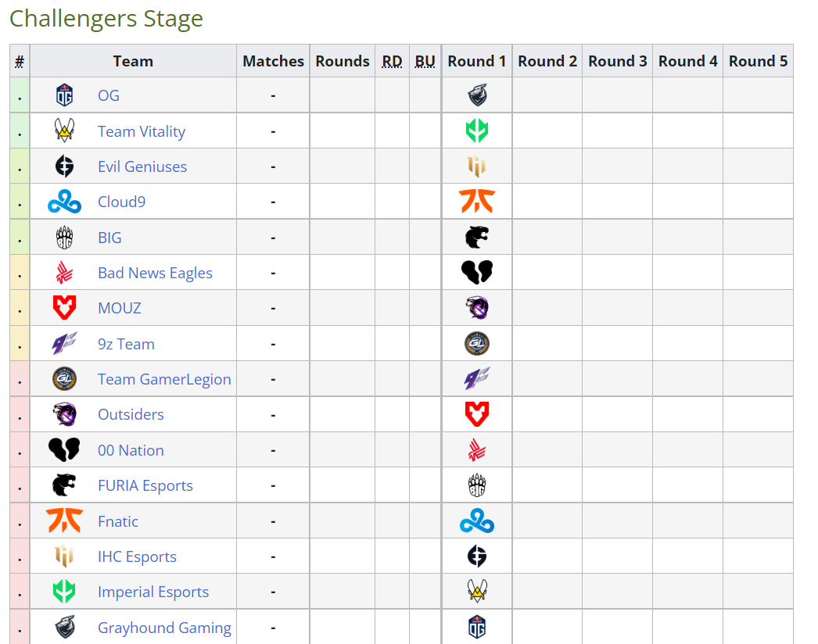The width and height of the screenshot is (818, 644).
Task: Click the OG team logo icon
Action: 64,95
